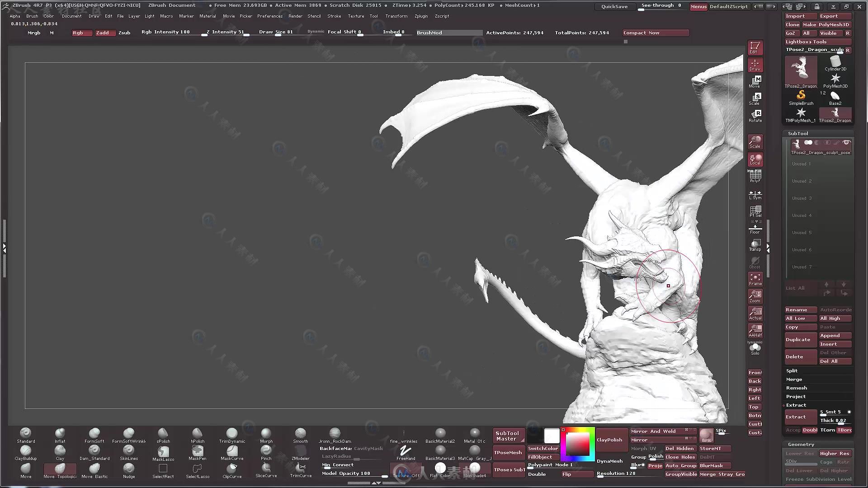Select the TrimDynamic brush
The image size is (868, 488).
click(232, 436)
